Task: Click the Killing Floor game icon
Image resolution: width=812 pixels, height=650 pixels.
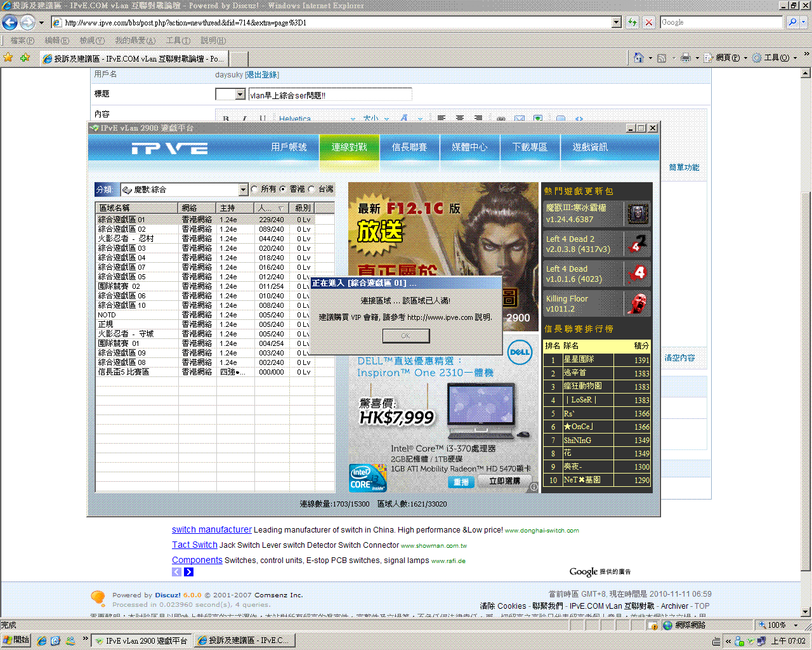Action: click(x=638, y=303)
